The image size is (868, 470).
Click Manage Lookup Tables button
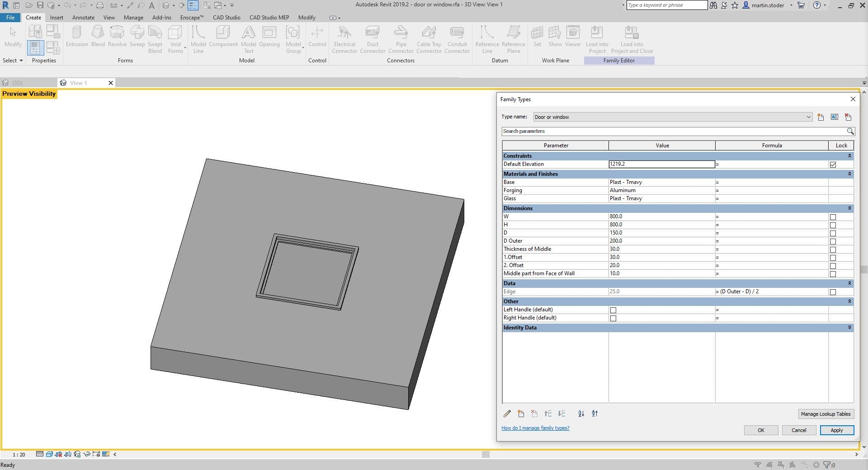826,414
